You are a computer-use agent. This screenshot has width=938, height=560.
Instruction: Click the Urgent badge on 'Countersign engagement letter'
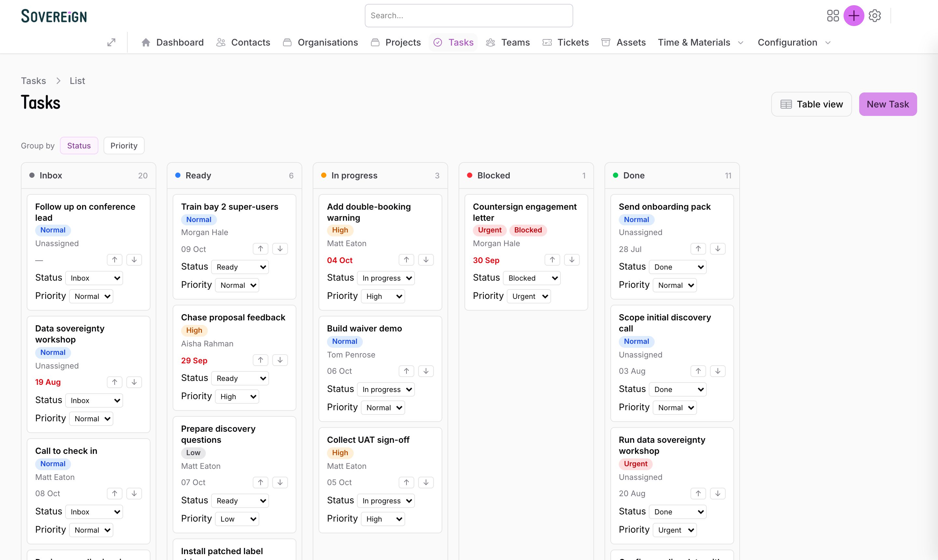490,230
